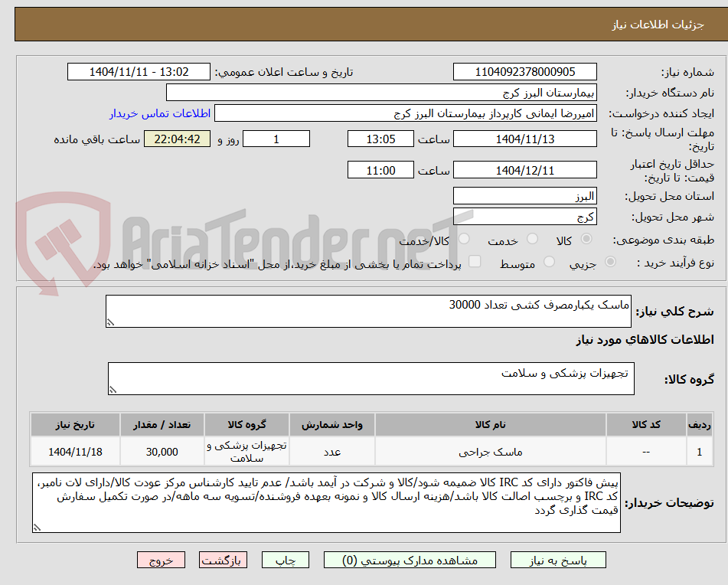728x585 pixels.
Task: Click general description textarea ماسک یکبارمصرف
Action: pos(368,311)
